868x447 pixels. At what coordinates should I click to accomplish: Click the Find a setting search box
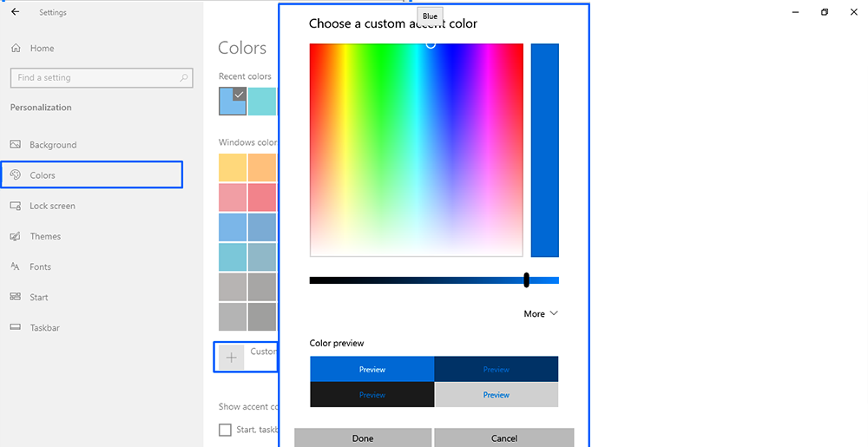95,78
